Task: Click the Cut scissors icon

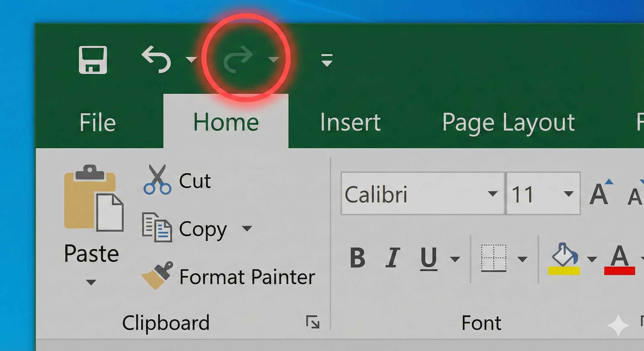Action: pyautogui.click(x=158, y=179)
